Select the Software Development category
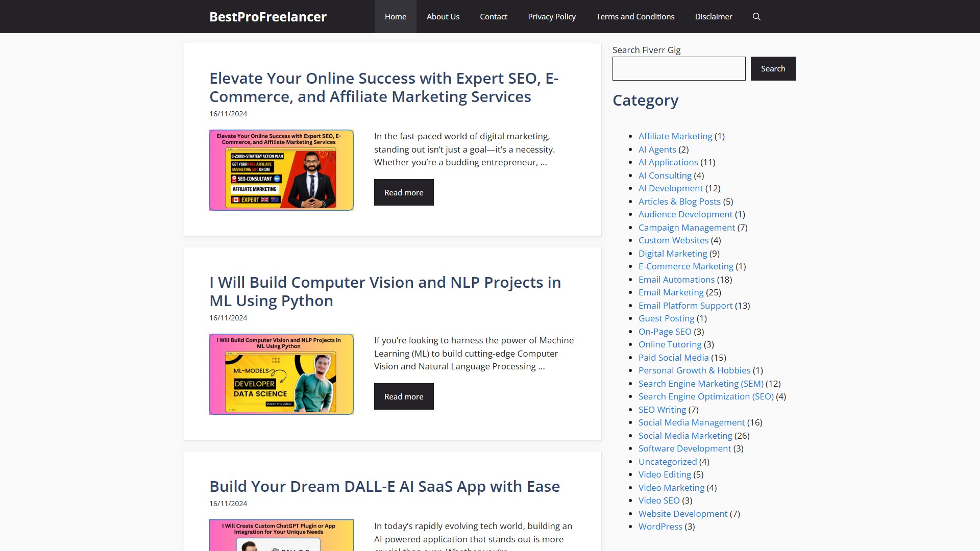This screenshot has width=980, height=551. coord(685,448)
